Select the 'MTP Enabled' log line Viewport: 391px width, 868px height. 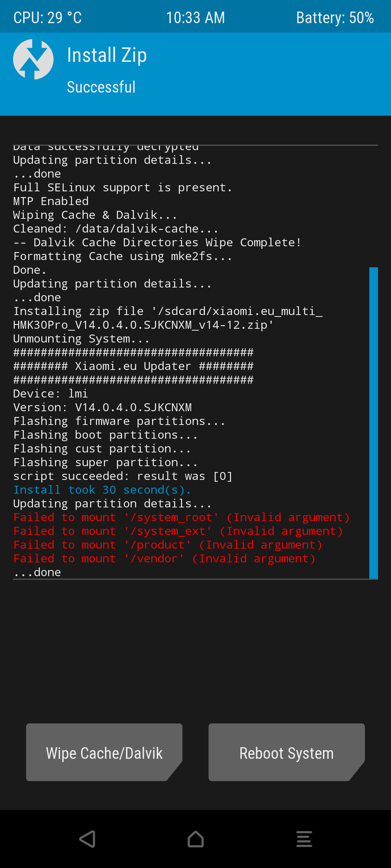click(x=51, y=201)
